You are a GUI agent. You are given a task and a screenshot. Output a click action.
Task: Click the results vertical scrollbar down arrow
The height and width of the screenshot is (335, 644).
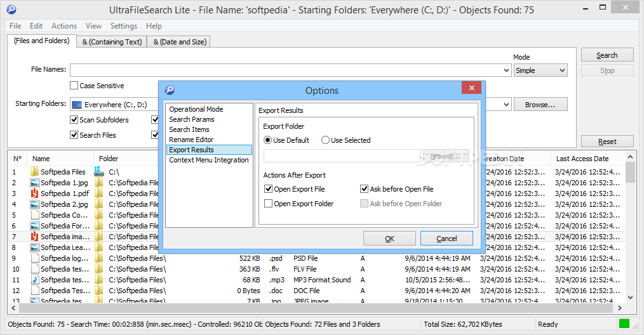click(x=630, y=298)
